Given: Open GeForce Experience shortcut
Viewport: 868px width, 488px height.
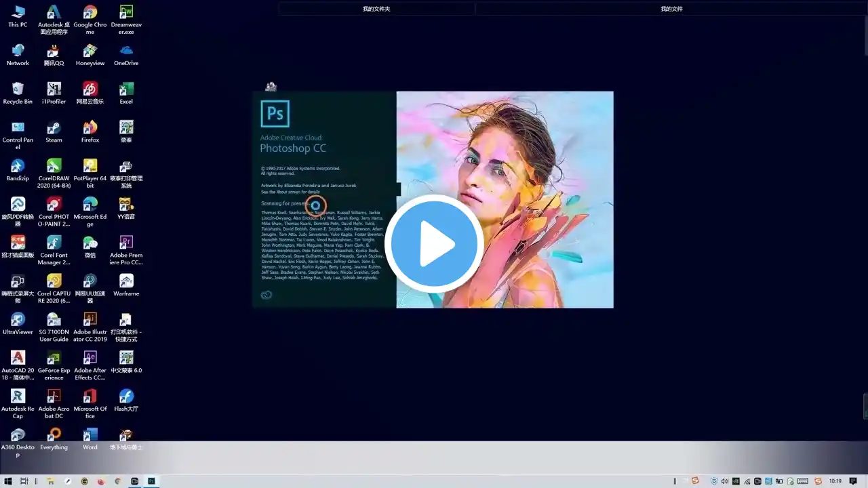Looking at the screenshot, I should click(x=54, y=365).
